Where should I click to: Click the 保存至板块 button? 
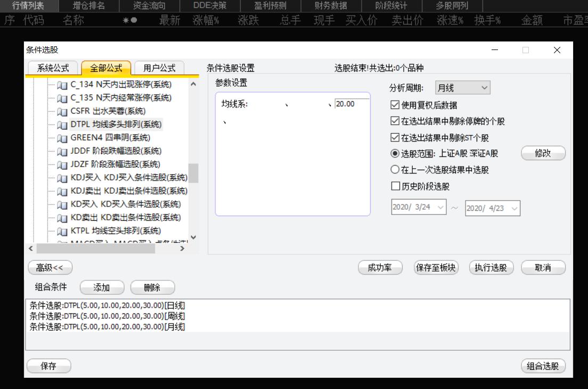(x=435, y=268)
